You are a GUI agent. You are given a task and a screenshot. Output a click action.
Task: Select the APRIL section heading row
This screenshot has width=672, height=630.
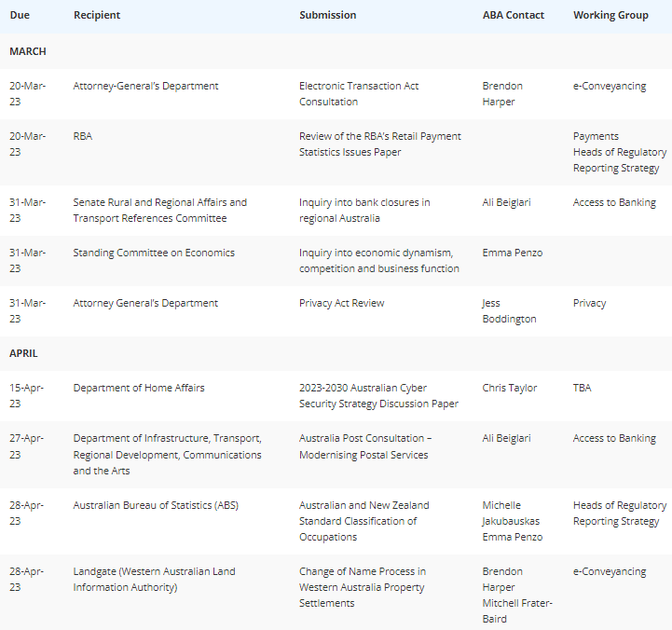(336, 353)
